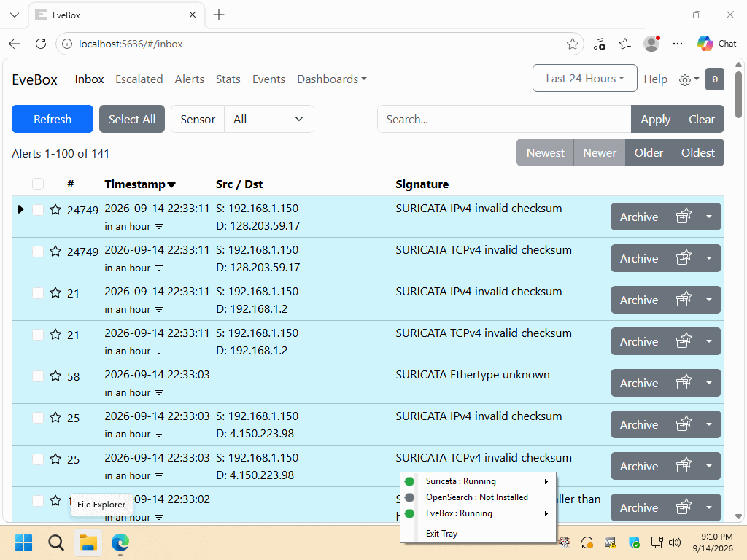Open timestamp filter icon in first alert row
Image resolution: width=747 pixels, height=560 pixels.
pyautogui.click(x=159, y=227)
